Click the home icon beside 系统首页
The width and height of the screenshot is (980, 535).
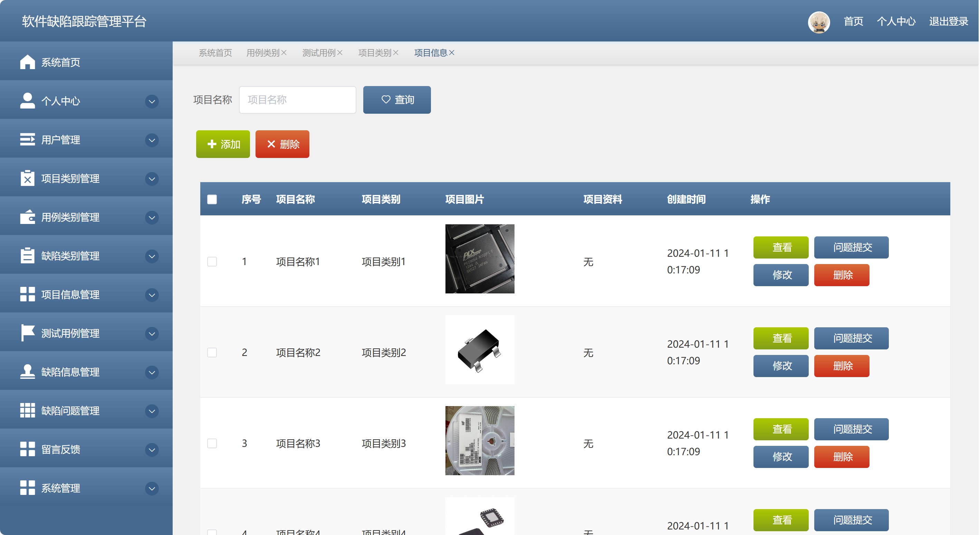[27, 62]
